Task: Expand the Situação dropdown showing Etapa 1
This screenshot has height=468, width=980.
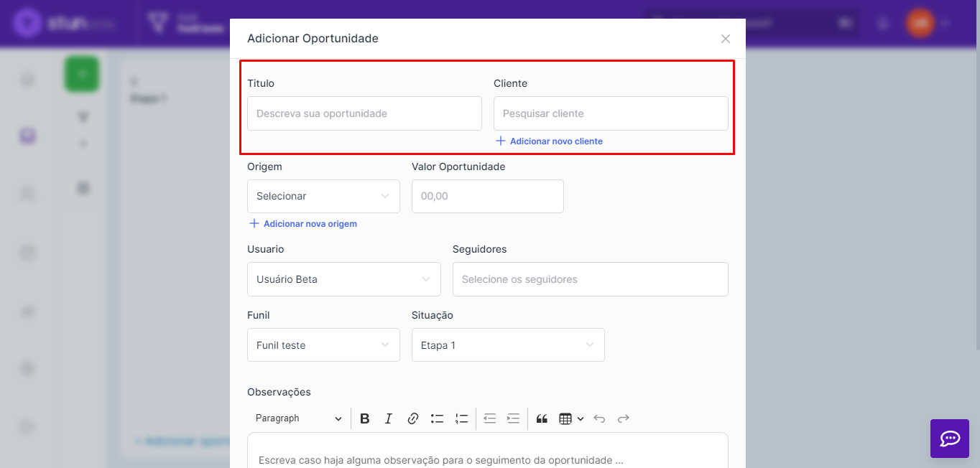Action: [x=508, y=345]
